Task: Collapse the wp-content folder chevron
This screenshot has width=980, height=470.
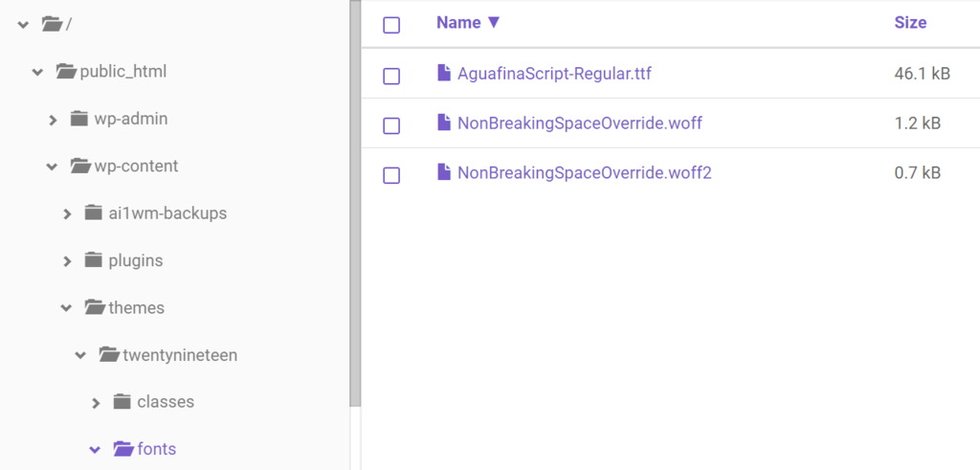Action: (53, 167)
